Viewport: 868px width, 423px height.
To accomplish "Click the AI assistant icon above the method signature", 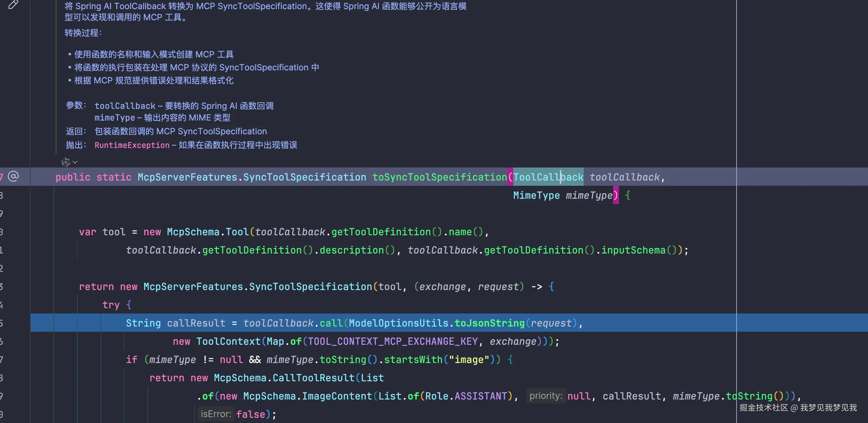I will (66, 162).
